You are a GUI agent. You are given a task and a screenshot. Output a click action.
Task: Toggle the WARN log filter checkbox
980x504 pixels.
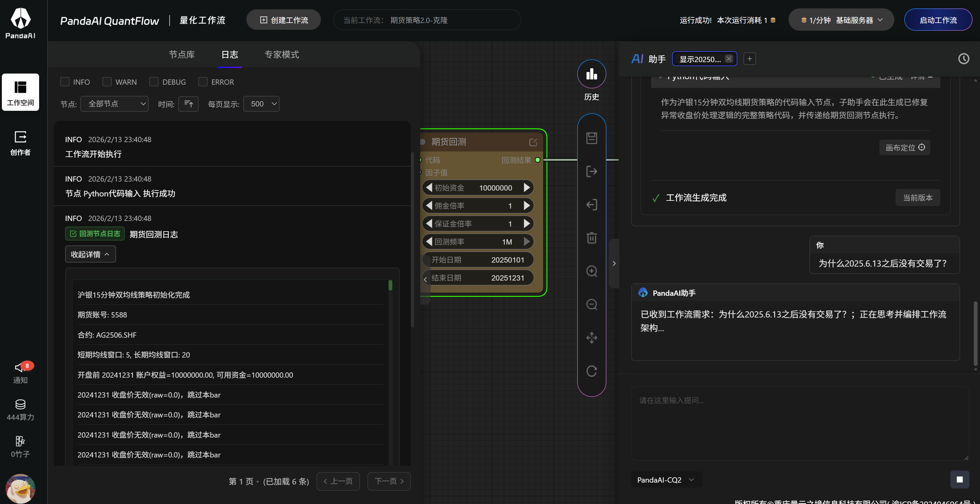coord(107,82)
